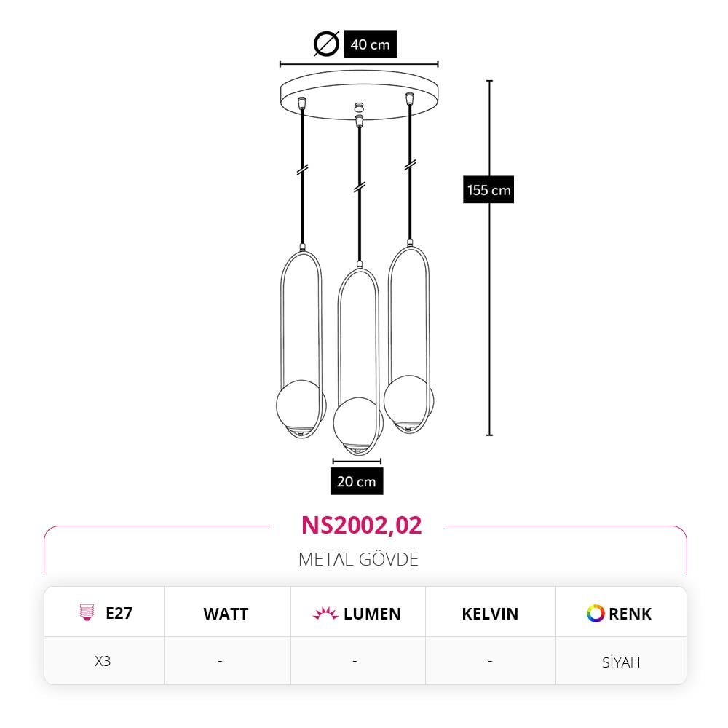
Task: Click the LUMEN column header text
Action: pos(372,614)
